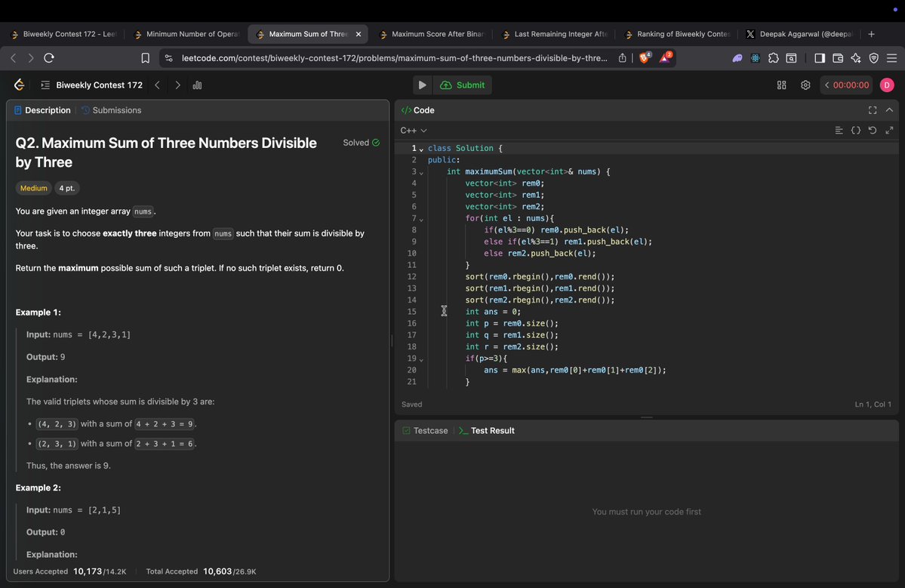Go to next contest problem

point(177,85)
